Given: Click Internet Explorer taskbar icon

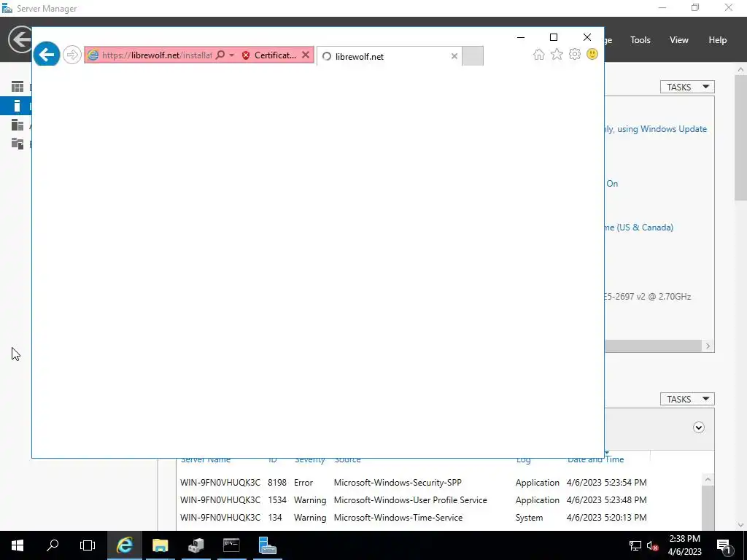Looking at the screenshot, I should [124, 545].
